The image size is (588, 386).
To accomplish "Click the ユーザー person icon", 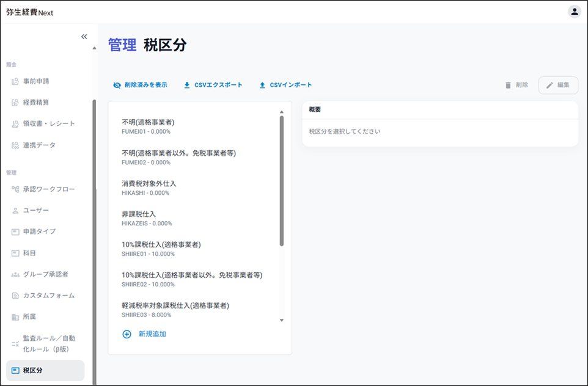I will pos(15,211).
